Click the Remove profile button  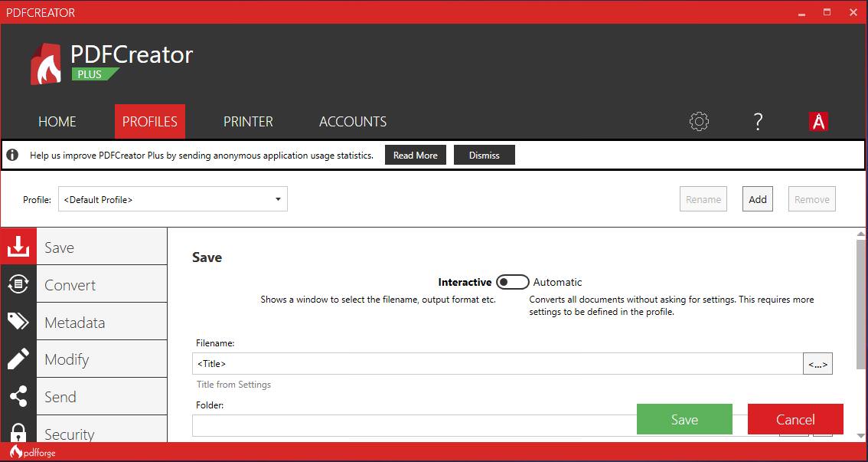(812, 199)
